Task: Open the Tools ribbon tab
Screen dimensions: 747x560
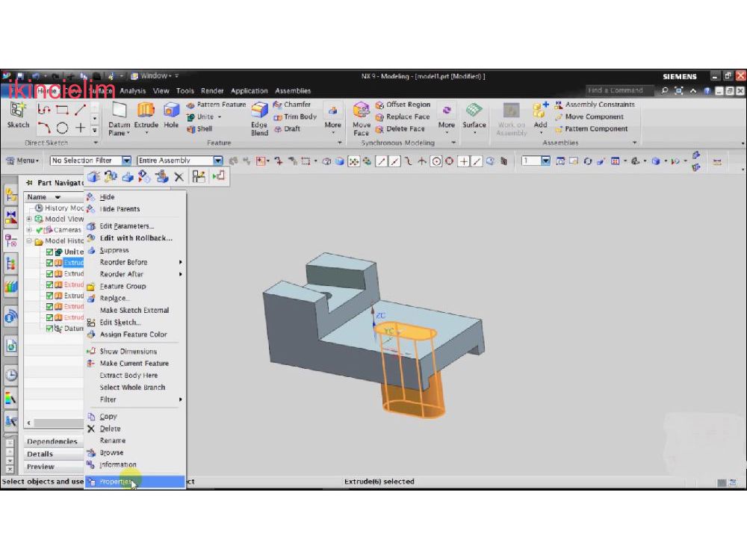Action: pyautogui.click(x=185, y=91)
